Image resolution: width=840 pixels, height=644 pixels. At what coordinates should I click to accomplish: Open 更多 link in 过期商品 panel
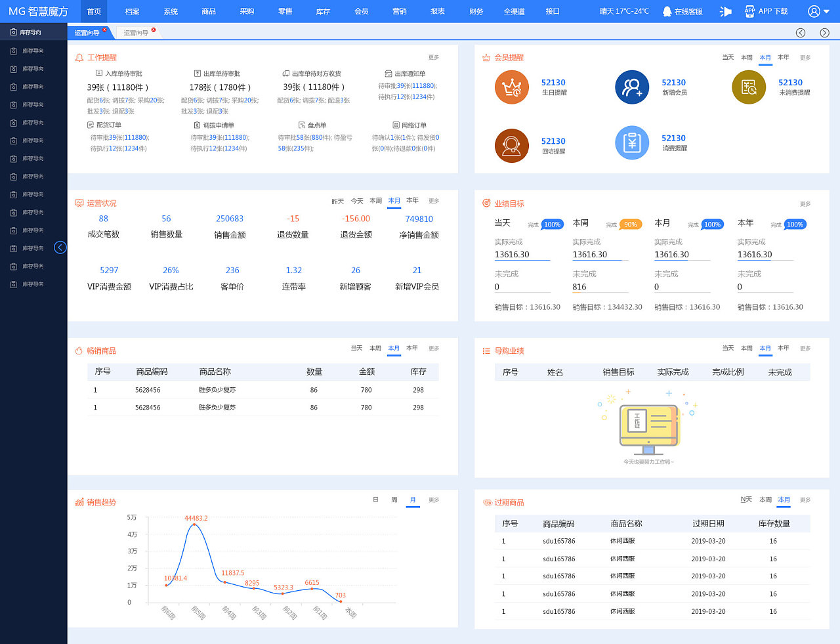point(805,500)
